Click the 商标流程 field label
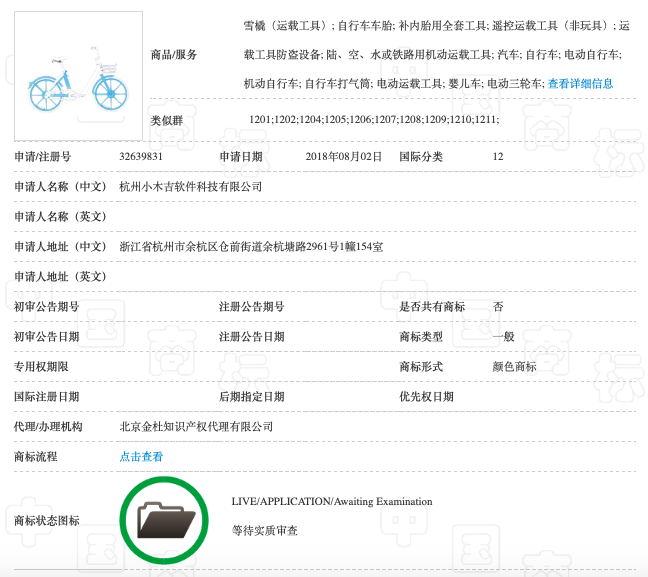Viewport: 648px width, 577px height. click(36, 457)
